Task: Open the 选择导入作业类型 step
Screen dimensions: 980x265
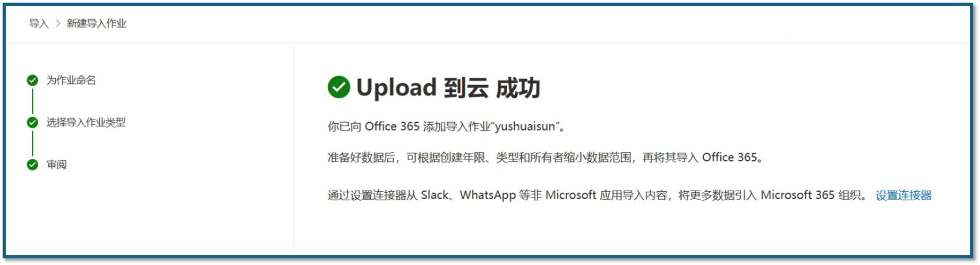Action: pyautogui.click(x=86, y=123)
